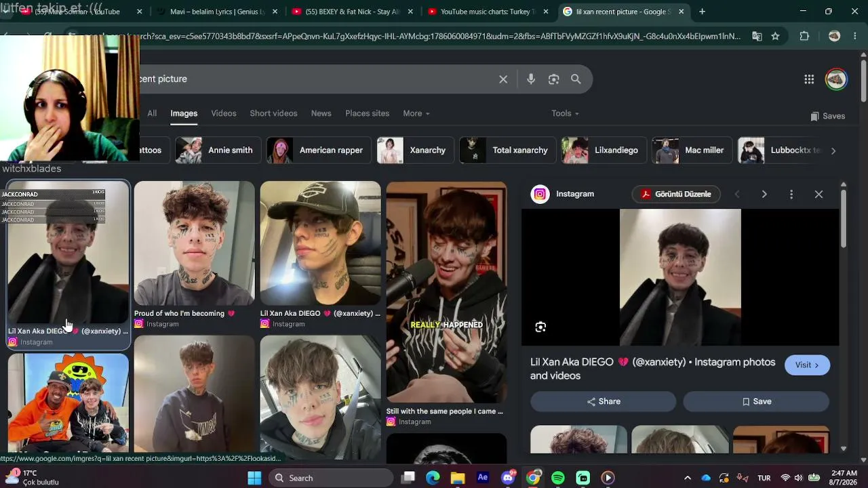Switch to the 'BEXEY & Fat Nick' YouTube tab
The image size is (868, 488).
point(353,12)
